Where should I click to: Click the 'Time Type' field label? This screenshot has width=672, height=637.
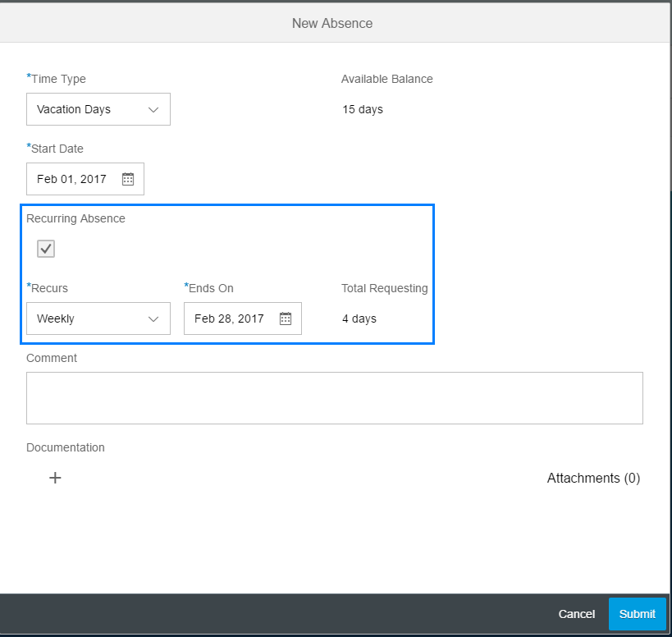point(56,79)
